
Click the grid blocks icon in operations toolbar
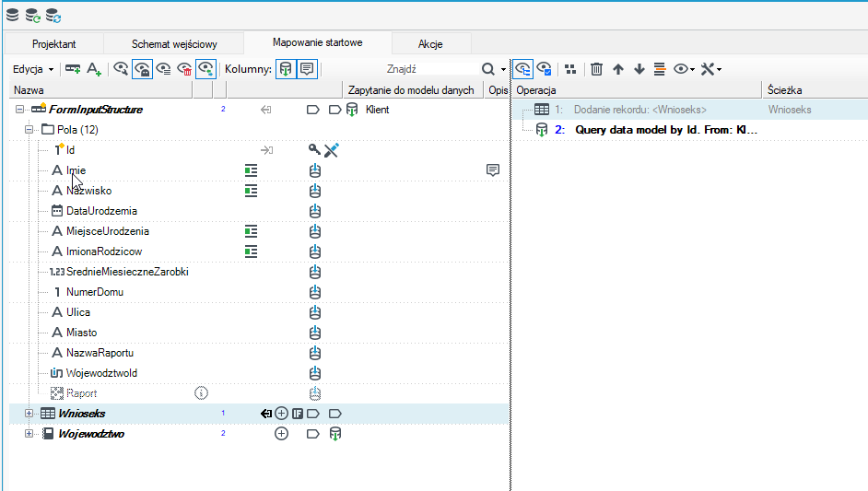click(x=570, y=69)
